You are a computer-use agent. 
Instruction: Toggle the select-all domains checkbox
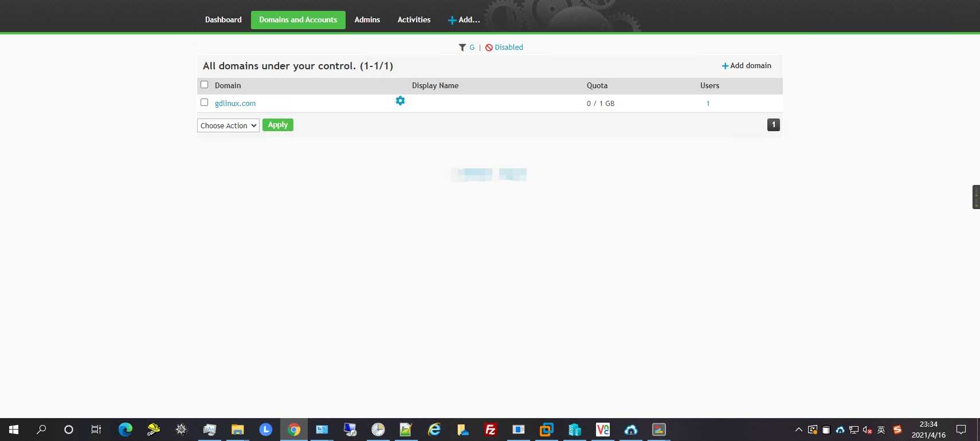click(x=204, y=85)
